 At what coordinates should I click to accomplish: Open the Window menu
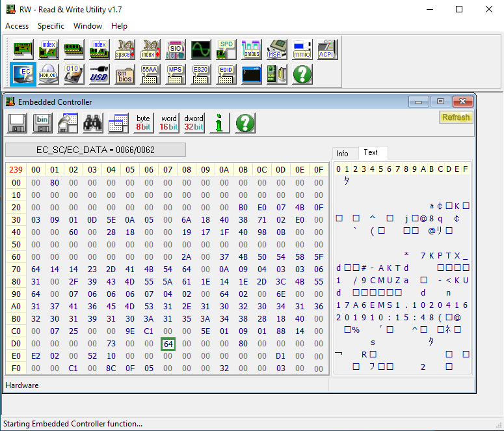[88, 26]
